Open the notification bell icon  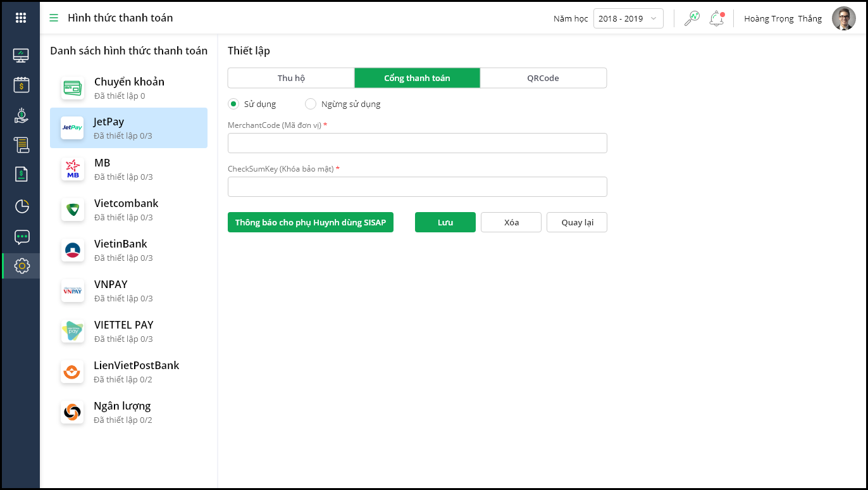716,18
